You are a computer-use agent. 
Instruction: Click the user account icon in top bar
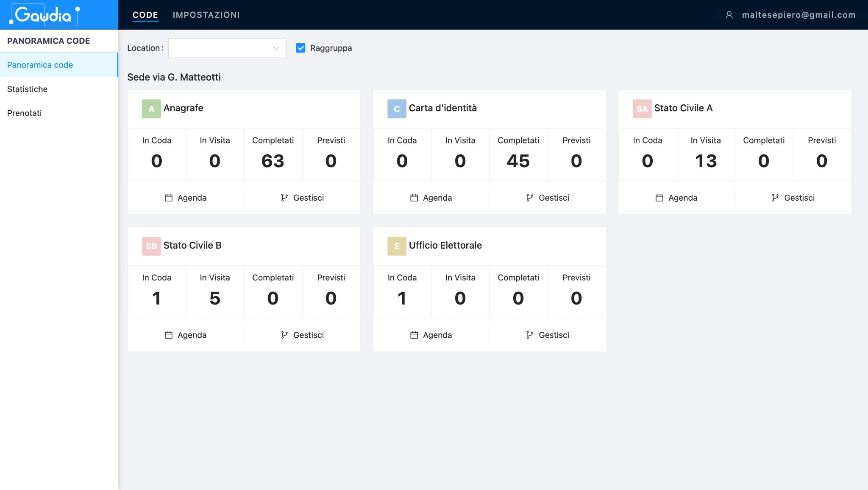[x=729, y=14]
